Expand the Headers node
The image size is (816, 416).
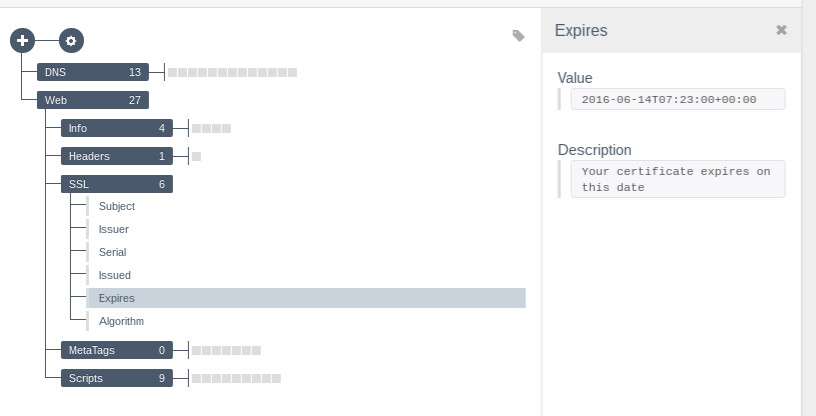(x=117, y=156)
